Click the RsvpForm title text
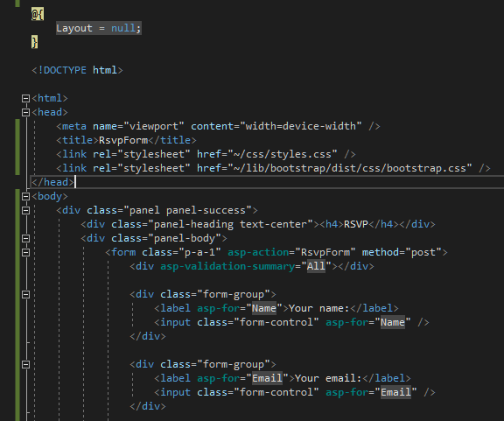This screenshot has width=504, height=421. click(x=123, y=140)
